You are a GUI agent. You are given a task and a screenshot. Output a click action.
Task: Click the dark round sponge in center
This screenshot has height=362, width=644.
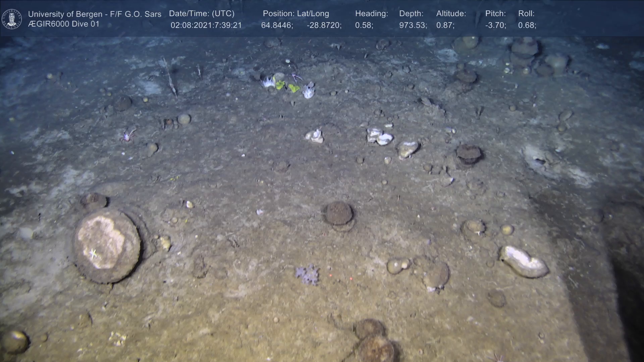(339, 215)
